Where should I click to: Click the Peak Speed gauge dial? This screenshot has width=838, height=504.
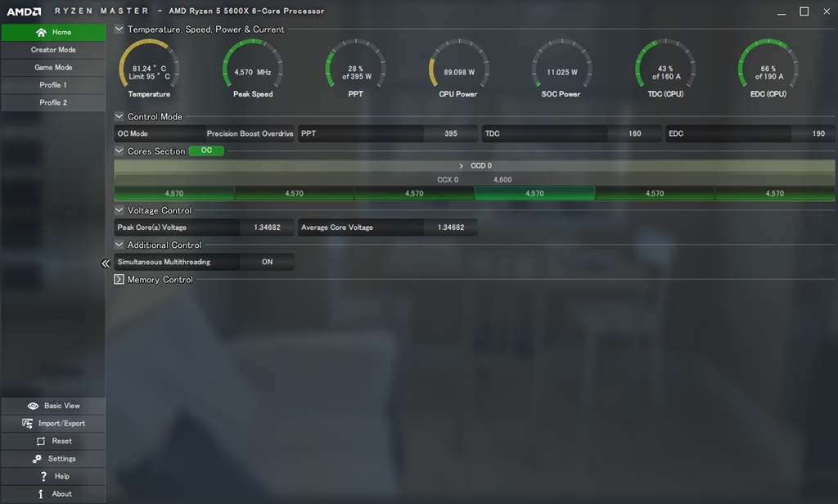tap(253, 64)
